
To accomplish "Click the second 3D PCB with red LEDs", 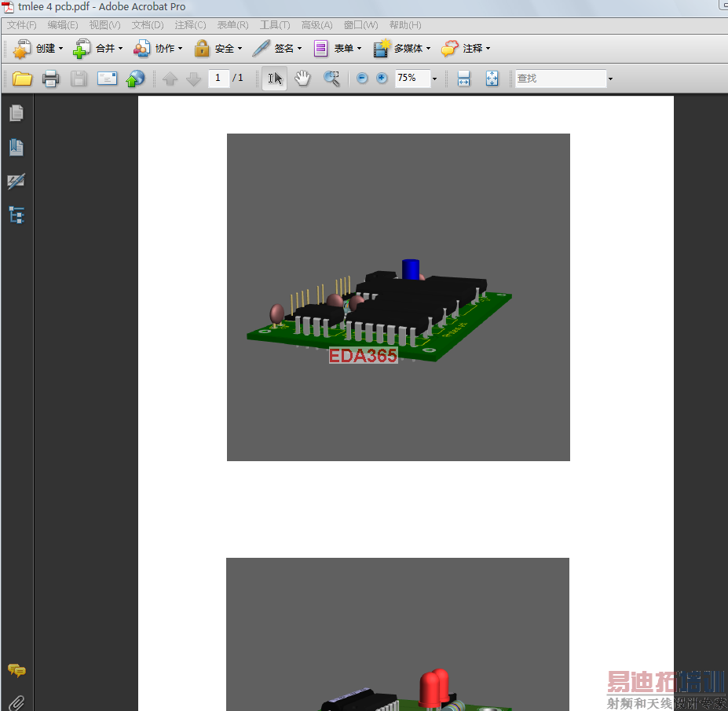I will tap(398, 634).
